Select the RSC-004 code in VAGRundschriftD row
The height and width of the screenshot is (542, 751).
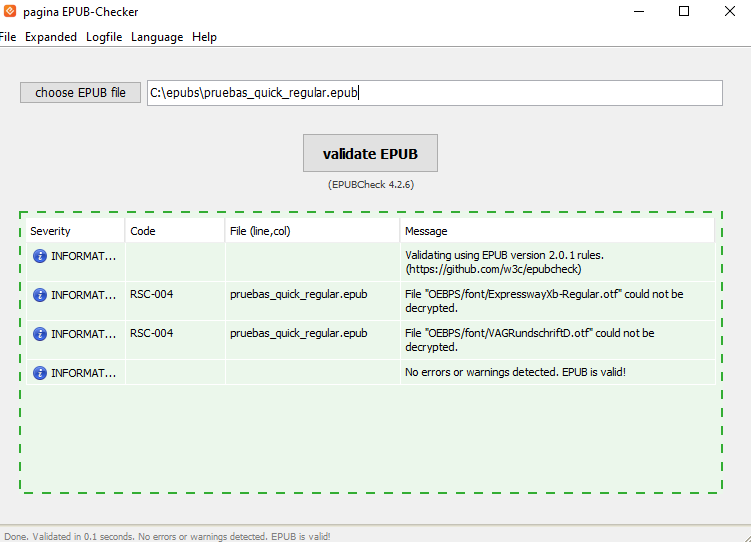[x=151, y=333]
